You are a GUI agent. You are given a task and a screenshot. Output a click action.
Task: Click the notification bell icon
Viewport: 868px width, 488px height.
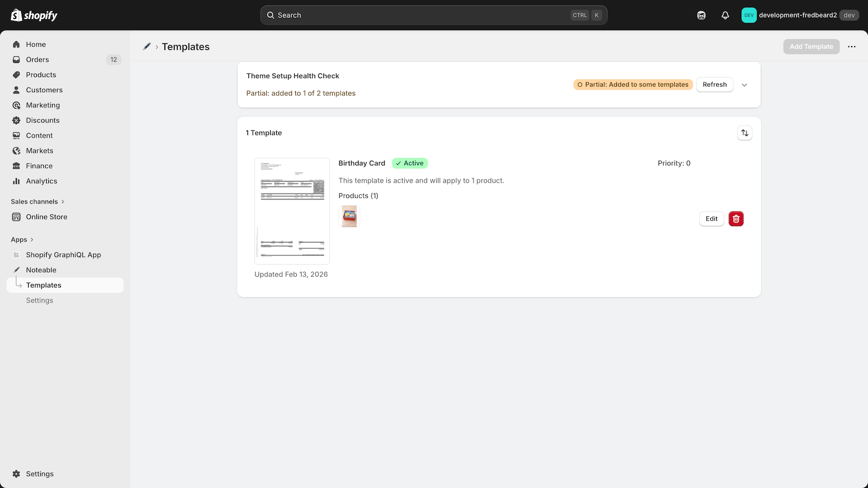725,15
